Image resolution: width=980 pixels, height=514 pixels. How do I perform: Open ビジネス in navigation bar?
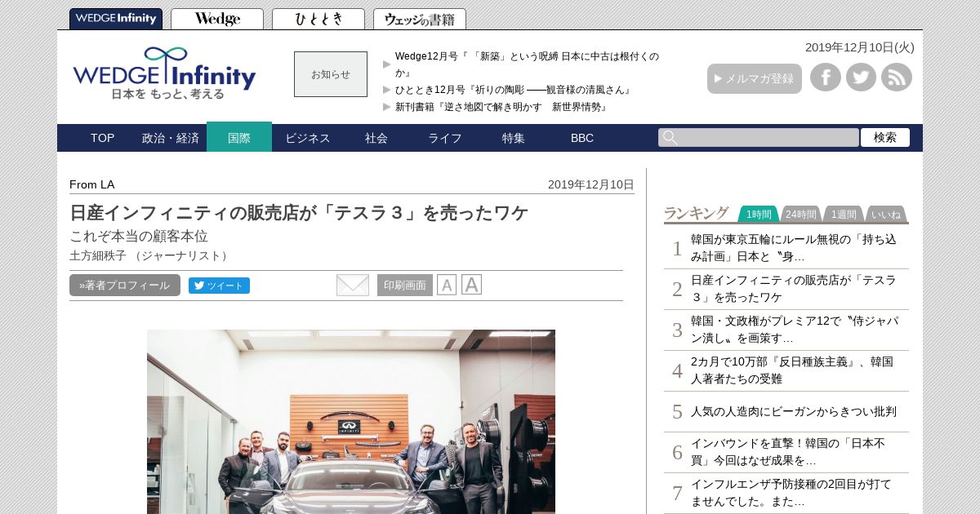[x=308, y=138]
